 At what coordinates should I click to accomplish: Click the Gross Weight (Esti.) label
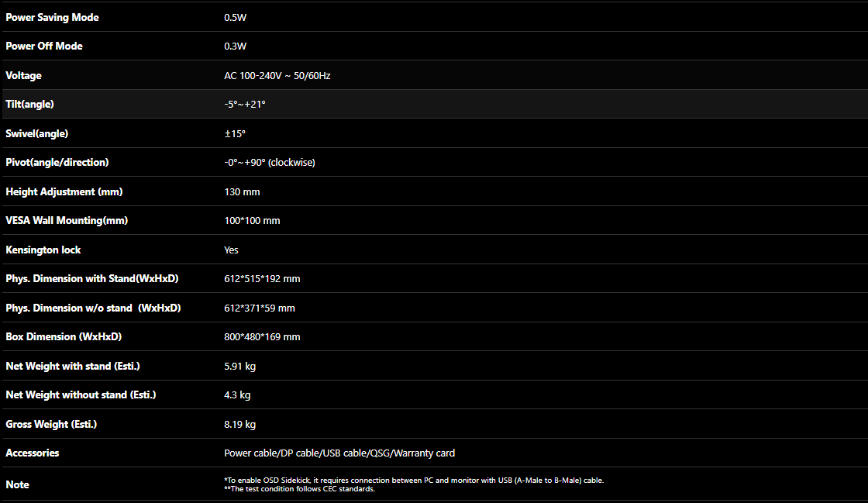click(x=51, y=424)
